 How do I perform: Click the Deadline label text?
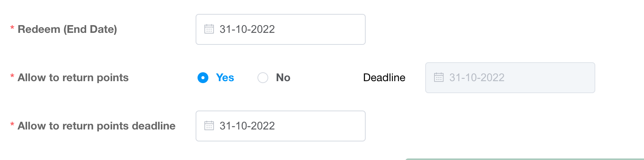[x=384, y=78]
